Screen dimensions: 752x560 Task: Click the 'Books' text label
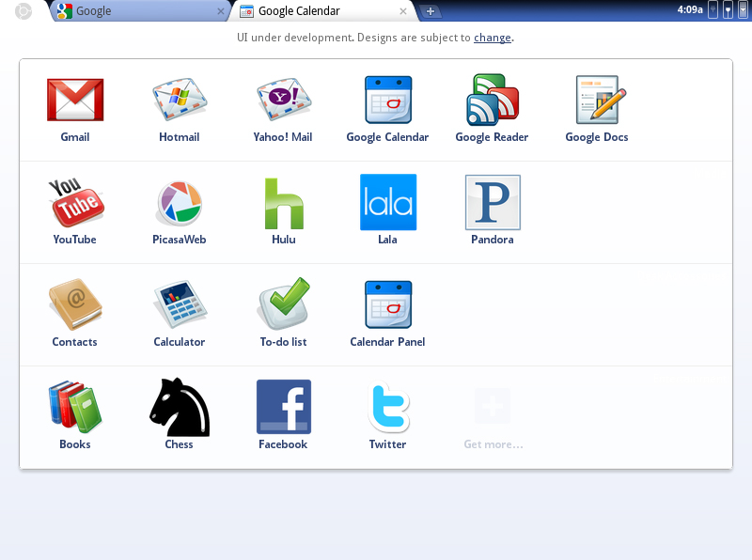coord(75,444)
